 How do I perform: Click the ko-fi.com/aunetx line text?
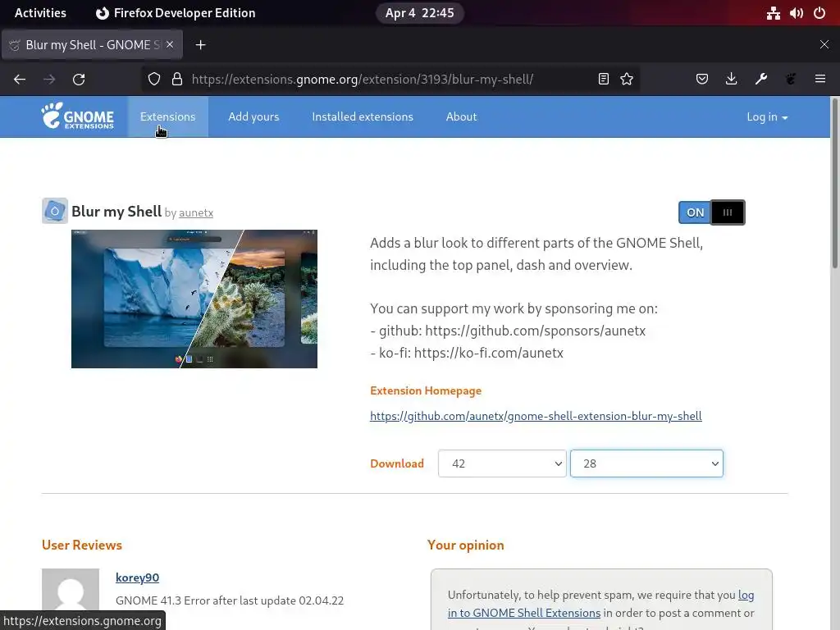tap(467, 353)
